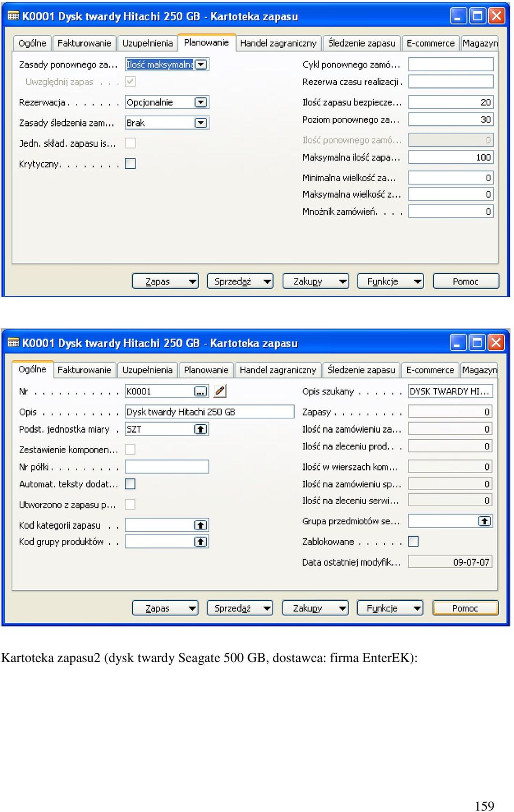The image size is (514, 812).
Task: Click Pomoc button in the Planowanie window
Action: [x=466, y=281]
